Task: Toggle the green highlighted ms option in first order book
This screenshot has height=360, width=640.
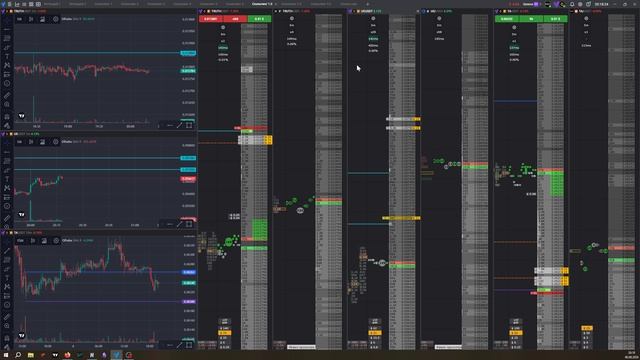Action: [x=223, y=48]
